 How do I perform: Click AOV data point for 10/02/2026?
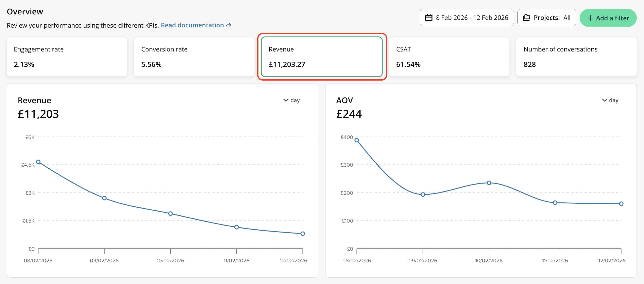point(489,183)
